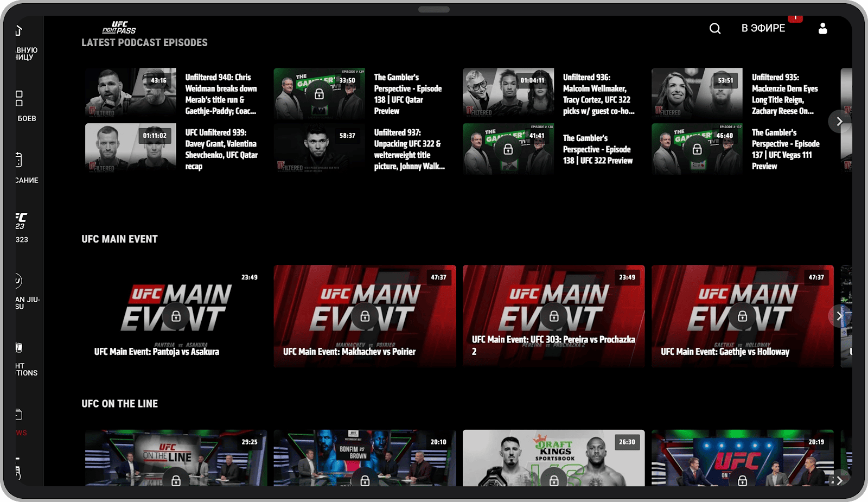The height and width of the screenshot is (502, 868).
Task: Click lock icon on Makhachev vs Poirier
Action: (365, 316)
